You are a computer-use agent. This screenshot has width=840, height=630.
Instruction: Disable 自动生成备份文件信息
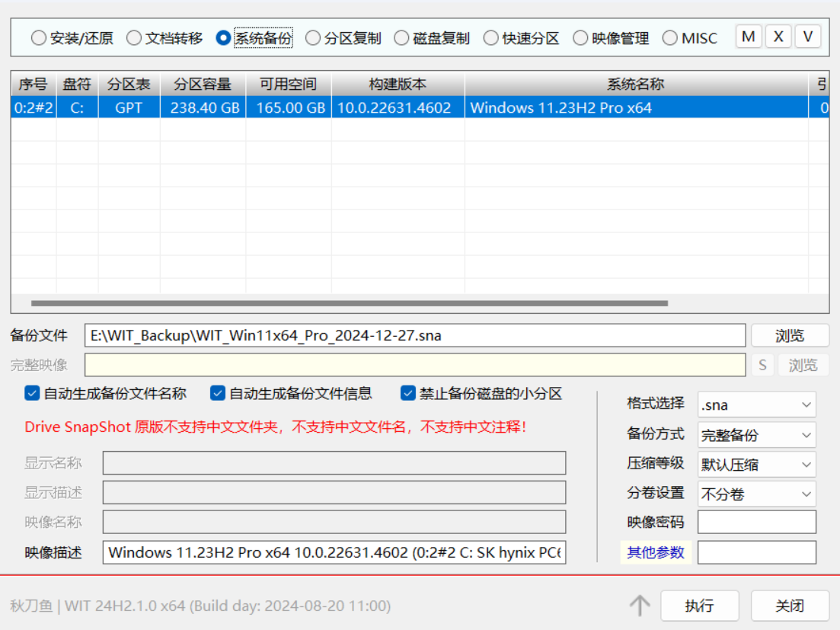pos(219,393)
